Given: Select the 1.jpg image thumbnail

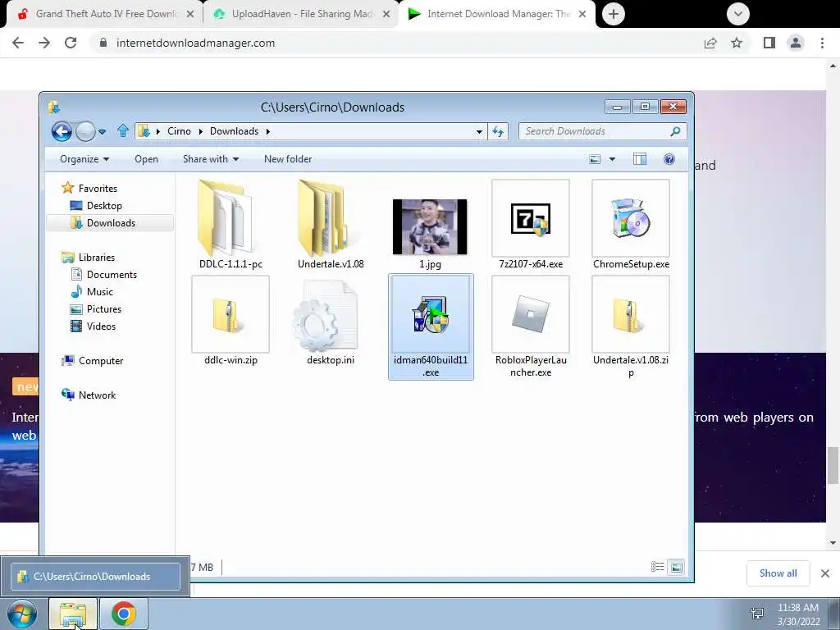Looking at the screenshot, I should click(x=430, y=226).
